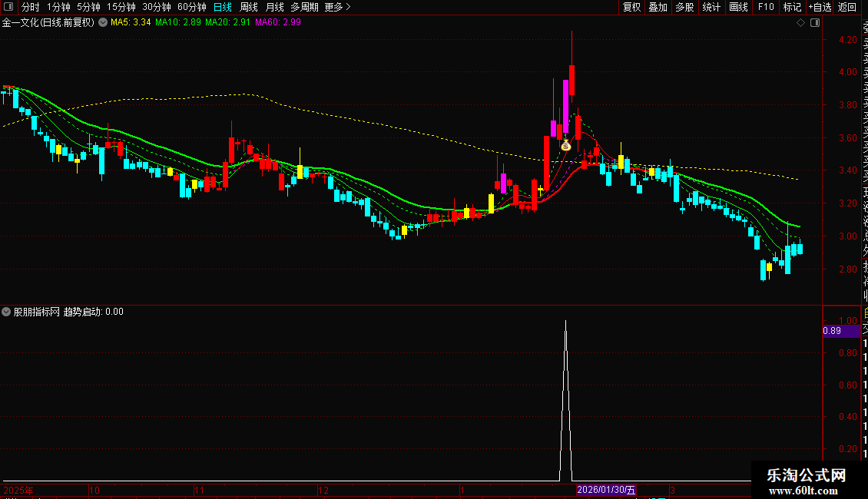
Task: Activate the 画线 drawing tools
Action: pyautogui.click(x=738, y=7)
